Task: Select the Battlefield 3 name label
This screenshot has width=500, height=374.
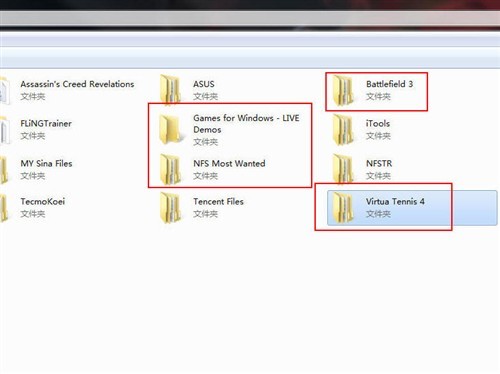Action: coord(389,84)
